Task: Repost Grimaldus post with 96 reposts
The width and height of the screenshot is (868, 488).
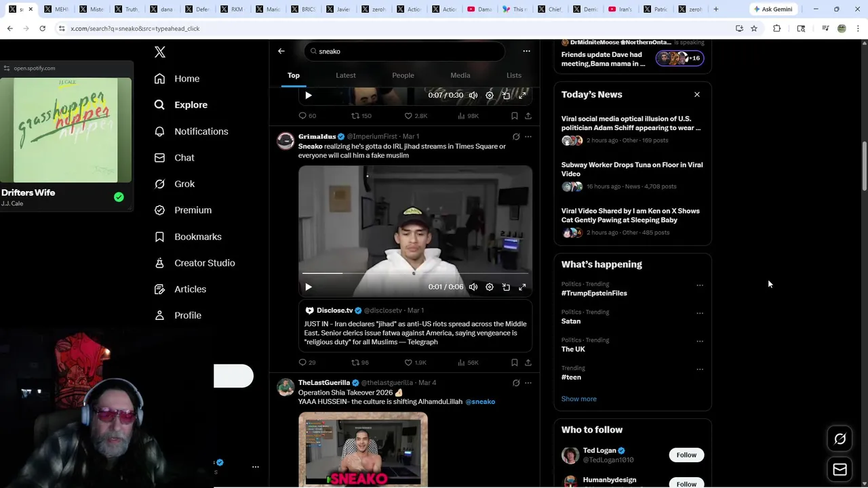Action: [x=360, y=363]
